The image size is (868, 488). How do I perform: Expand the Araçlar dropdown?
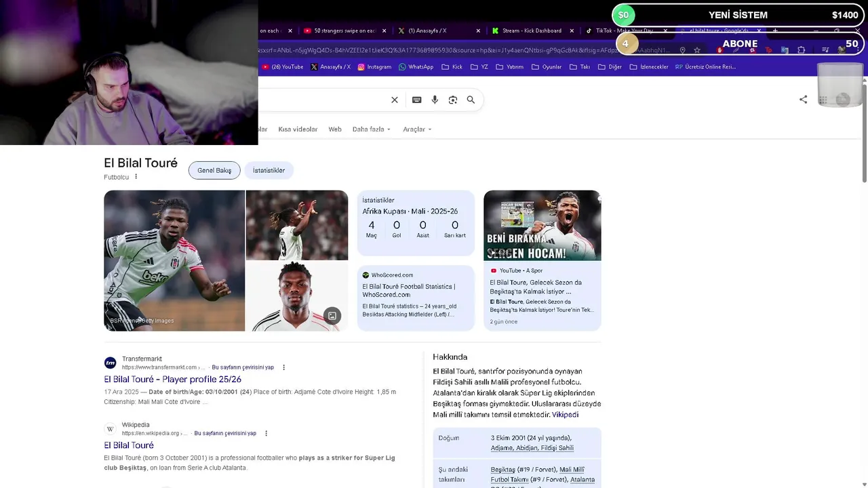417,129
